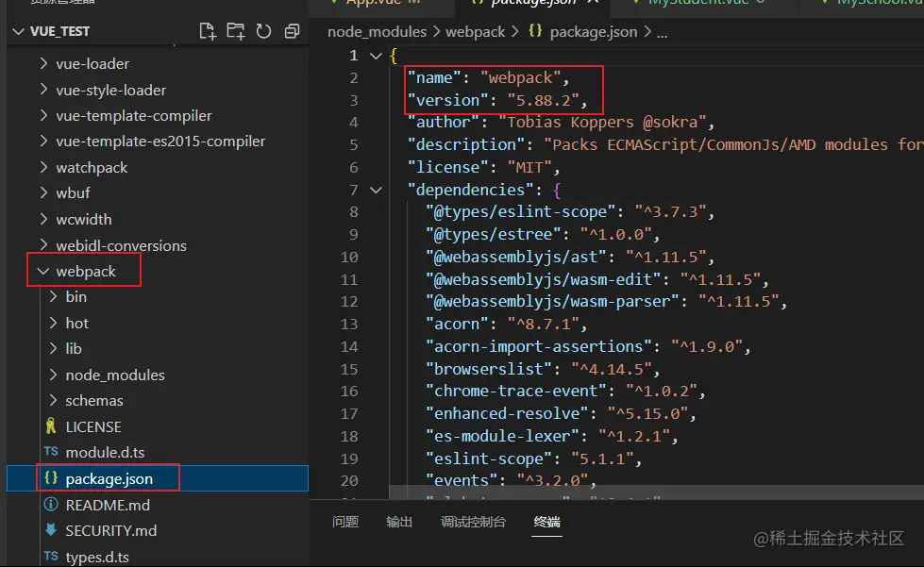This screenshot has height=567, width=924.
Task: Fold the root object at line 1
Action: pyautogui.click(x=376, y=56)
